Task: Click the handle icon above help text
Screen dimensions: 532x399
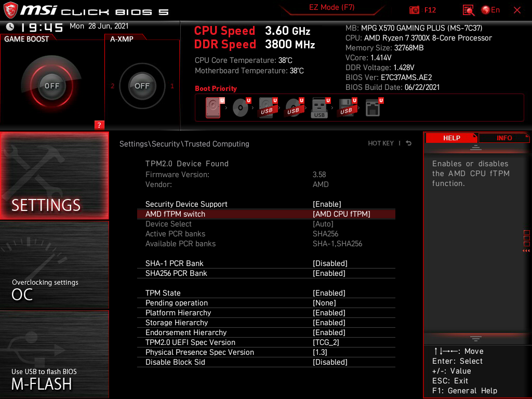Action: pyautogui.click(x=476, y=147)
